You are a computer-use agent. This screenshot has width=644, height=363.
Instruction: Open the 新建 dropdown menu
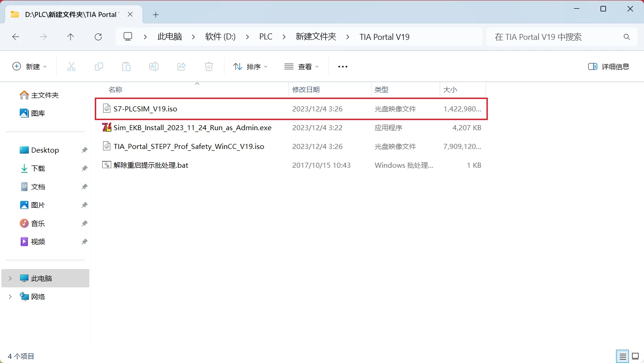click(x=30, y=66)
